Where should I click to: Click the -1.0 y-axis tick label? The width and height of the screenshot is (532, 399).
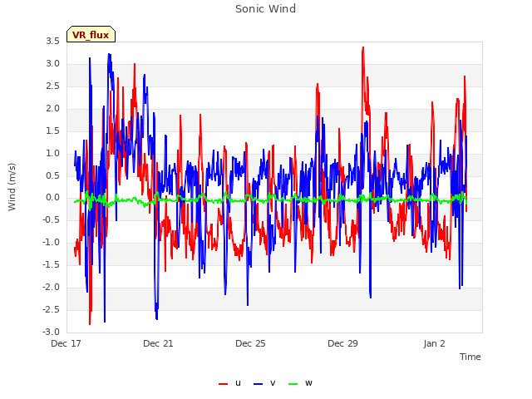click(51, 242)
